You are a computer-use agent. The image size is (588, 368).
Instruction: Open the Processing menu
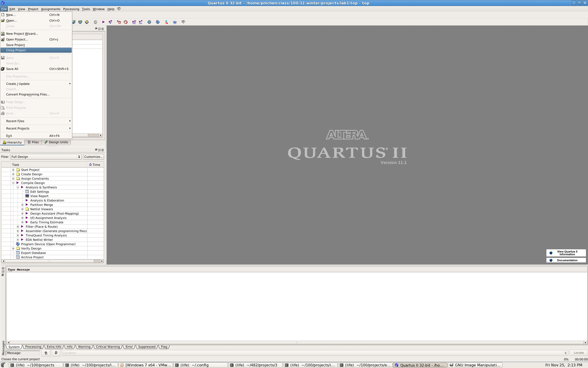point(71,9)
